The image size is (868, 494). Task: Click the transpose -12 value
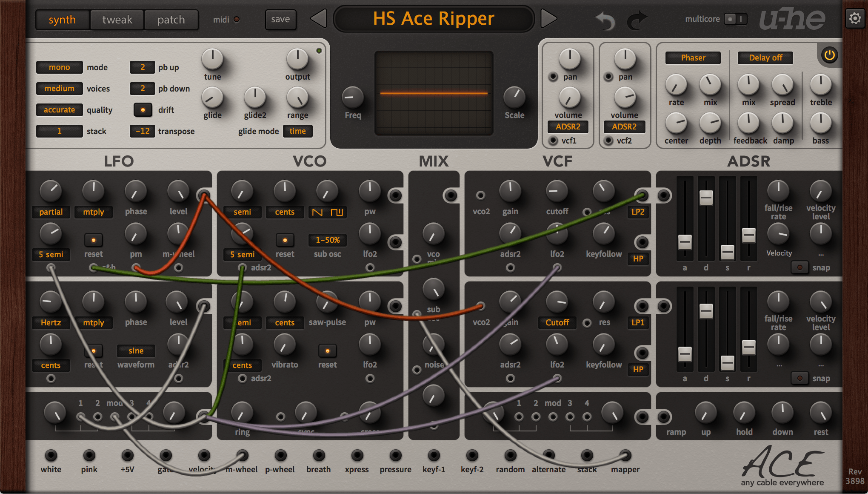click(143, 131)
